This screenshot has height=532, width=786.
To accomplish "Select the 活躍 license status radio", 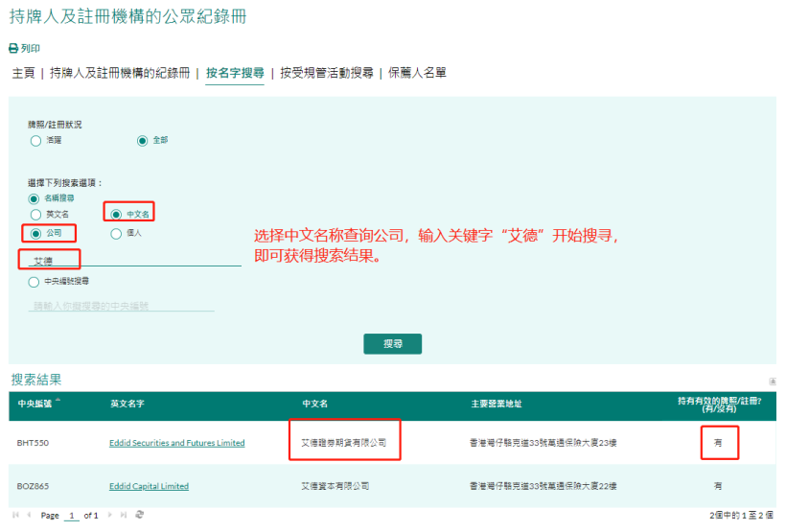I will click(x=35, y=141).
